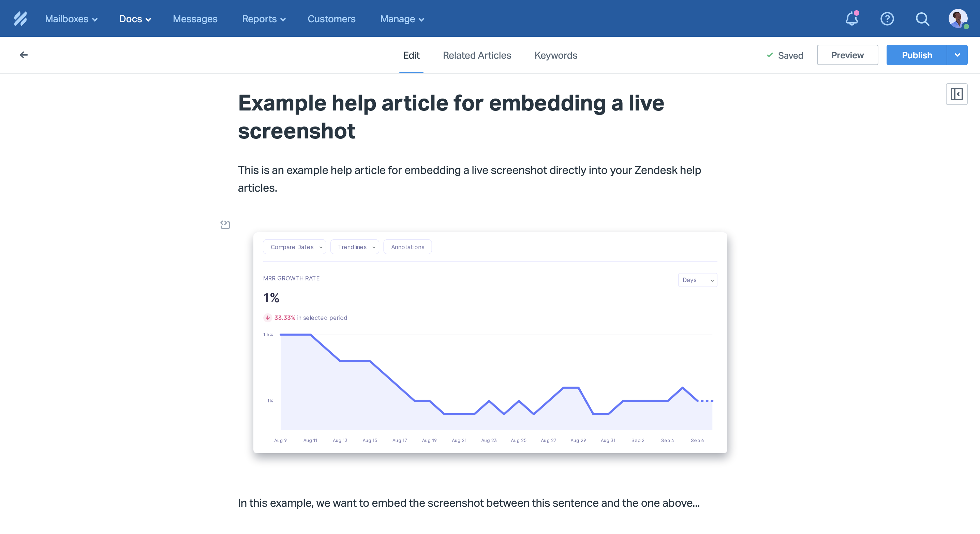Switch to the Related Articles tab
The width and height of the screenshot is (980, 534).
tap(477, 55)
